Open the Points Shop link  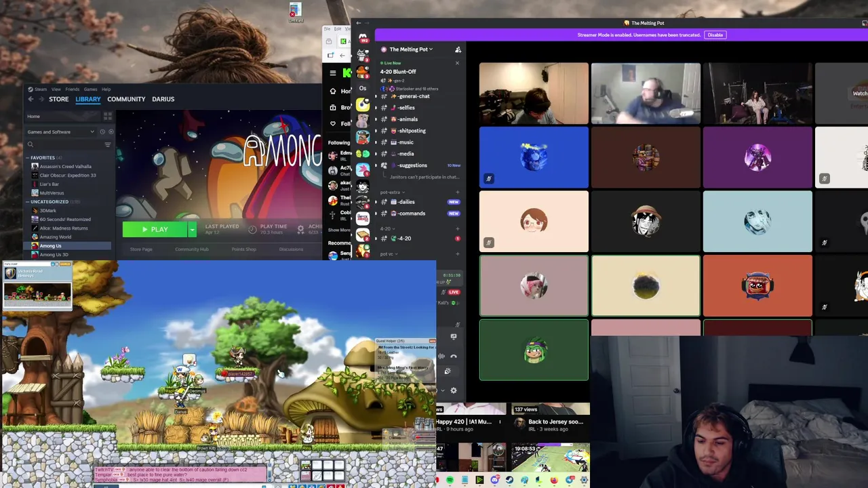(x=243, y=249)
